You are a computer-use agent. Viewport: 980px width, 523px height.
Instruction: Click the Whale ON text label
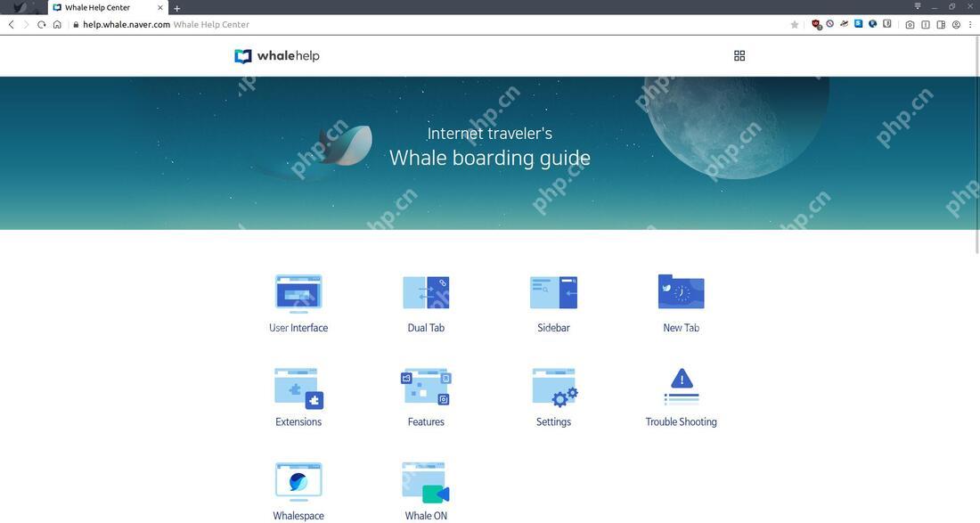pos(426,516)
